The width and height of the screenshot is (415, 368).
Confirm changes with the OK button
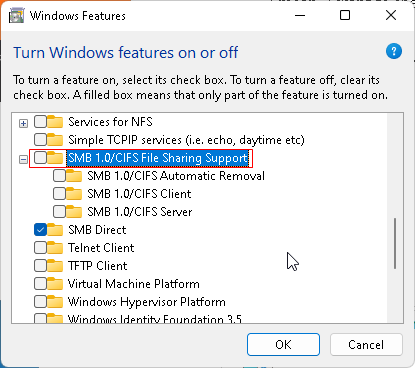click(x=283, y=345)
